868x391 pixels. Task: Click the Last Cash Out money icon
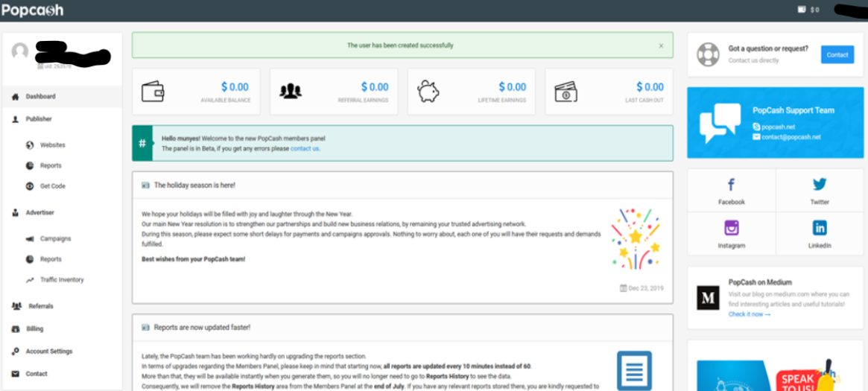tap(566, 92)
